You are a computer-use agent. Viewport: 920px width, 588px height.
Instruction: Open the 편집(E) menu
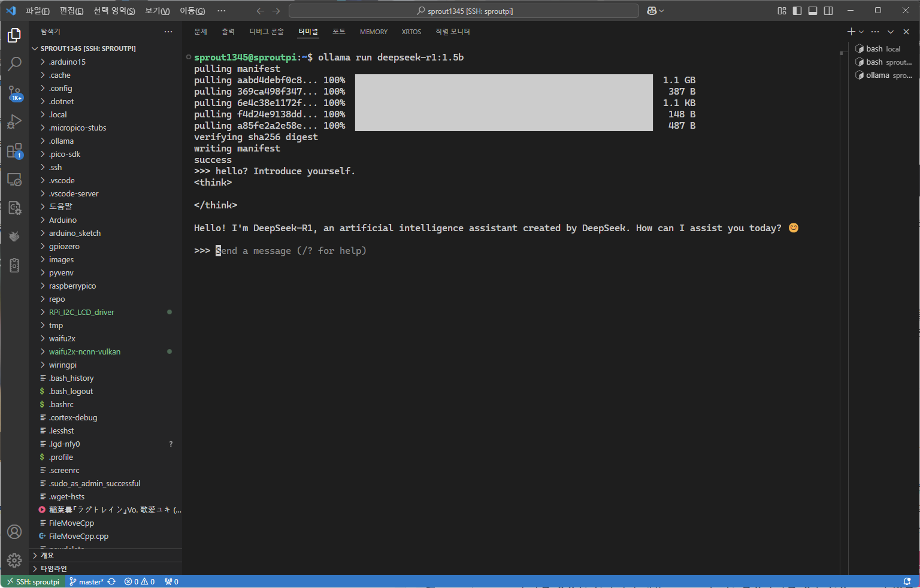pos(71,11)
